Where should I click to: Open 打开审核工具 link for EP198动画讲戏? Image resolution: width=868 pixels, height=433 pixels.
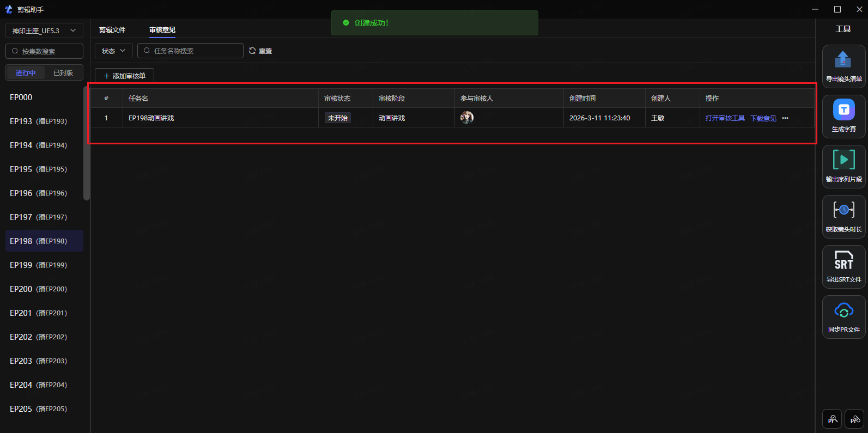click(x=725, y=118)
